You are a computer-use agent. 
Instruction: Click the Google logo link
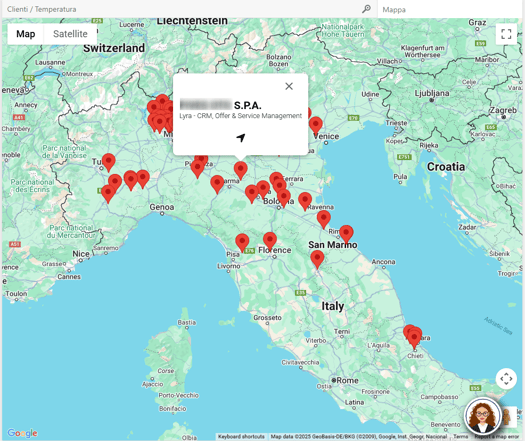point(22,433)
